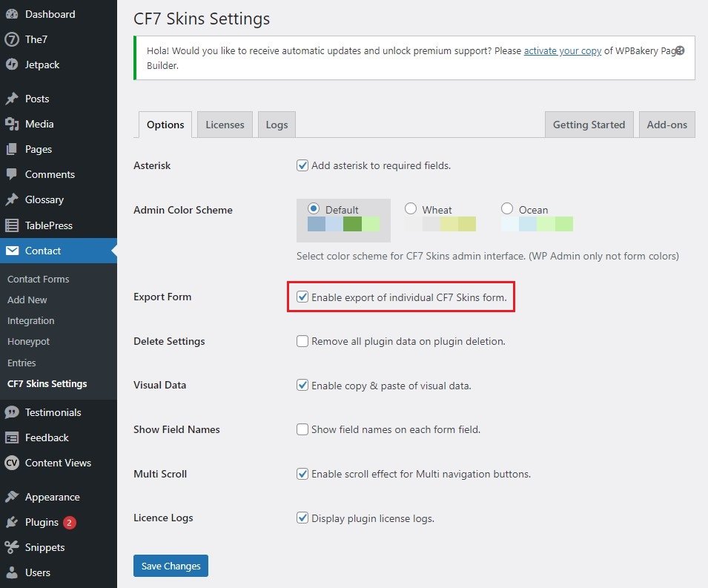Choose the Ocean color scheme option
This screenshot has width=708, height=588.
click(507, 209)
